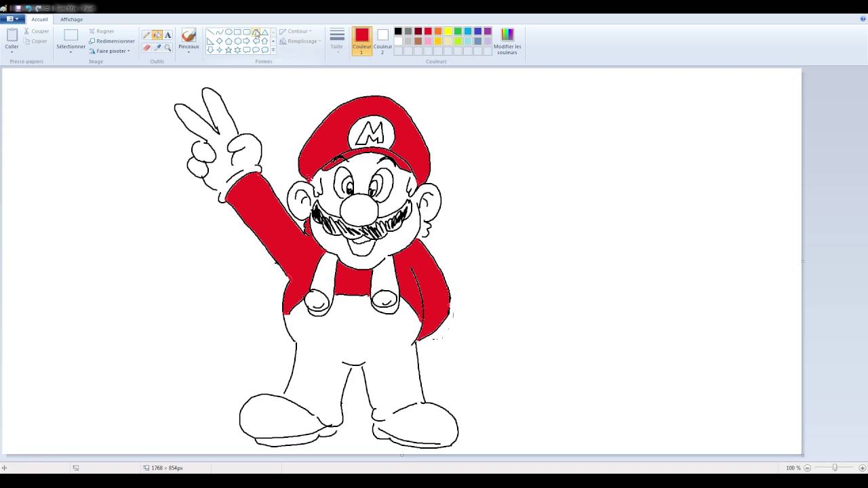868x488 pixels.
Task: Click the Redimensionner button
Action: 113,41
